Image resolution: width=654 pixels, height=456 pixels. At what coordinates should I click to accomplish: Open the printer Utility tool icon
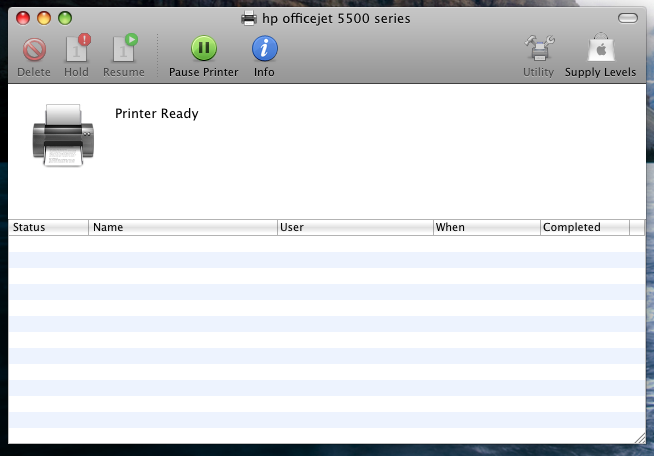(539, 48)
